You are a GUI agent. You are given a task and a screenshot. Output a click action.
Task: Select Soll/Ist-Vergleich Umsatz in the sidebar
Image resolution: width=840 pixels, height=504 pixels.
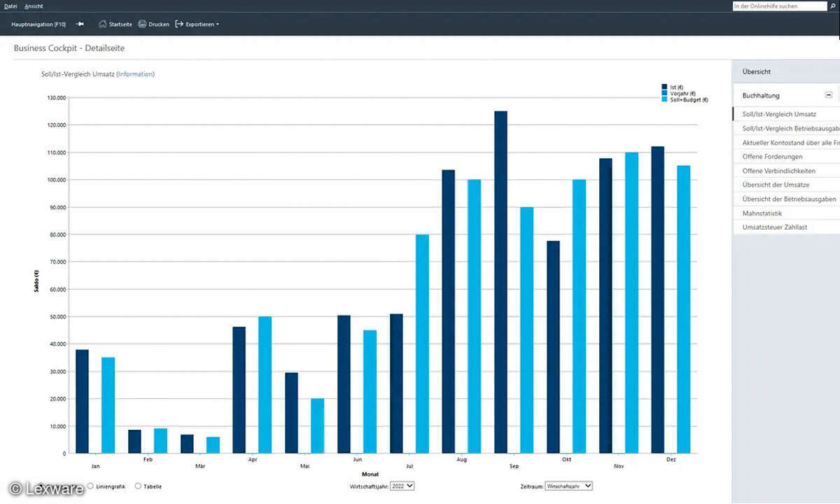[x=786, y=113]
